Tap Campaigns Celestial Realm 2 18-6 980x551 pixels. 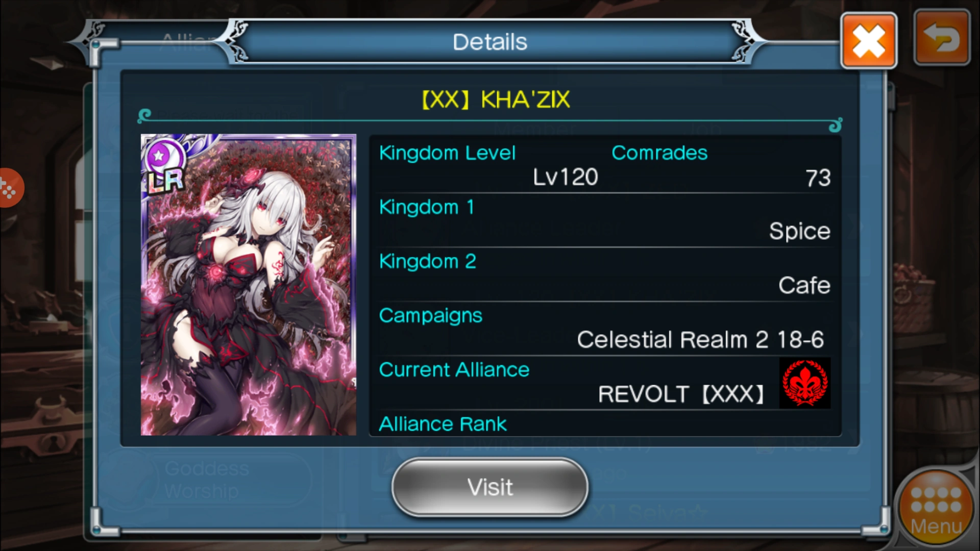pos(604,329)
